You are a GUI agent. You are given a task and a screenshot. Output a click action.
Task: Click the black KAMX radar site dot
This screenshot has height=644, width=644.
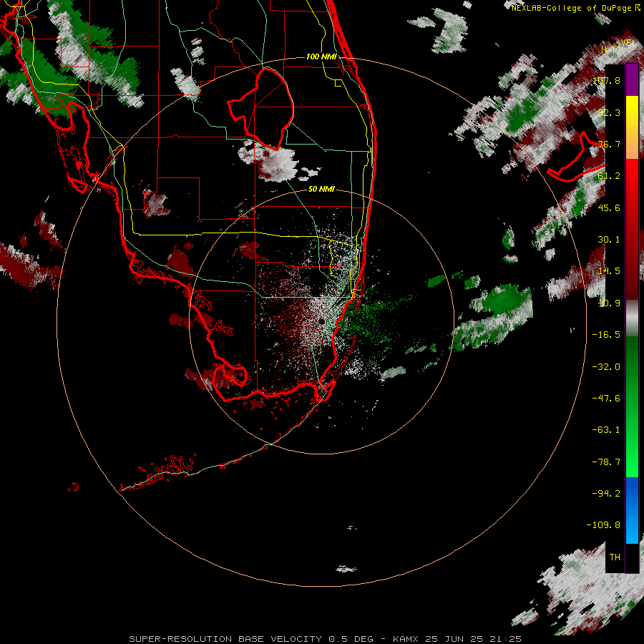pyautogui.click(x=321, y=321)
